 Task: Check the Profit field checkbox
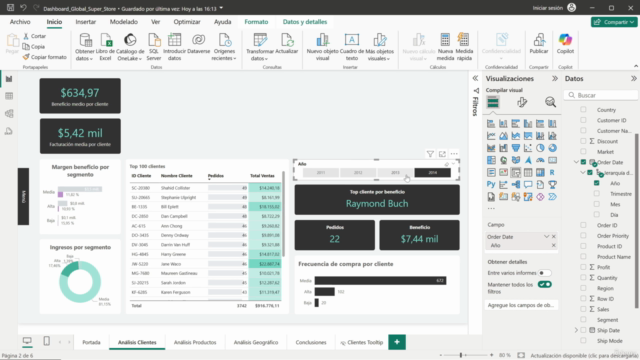tap(583, 267)
